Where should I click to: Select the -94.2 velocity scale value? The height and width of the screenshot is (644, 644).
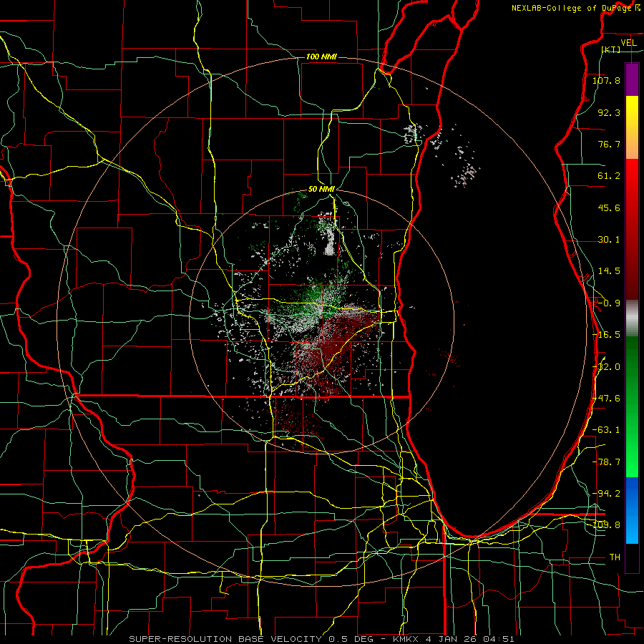point(606,494)
